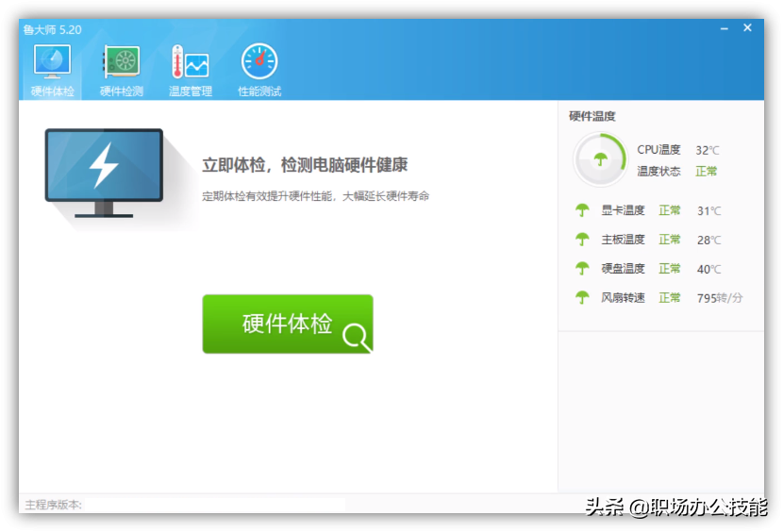Go to the 性能测试 performance test tab
This screenshot has height=532, width=783.
tap(259, 70)
